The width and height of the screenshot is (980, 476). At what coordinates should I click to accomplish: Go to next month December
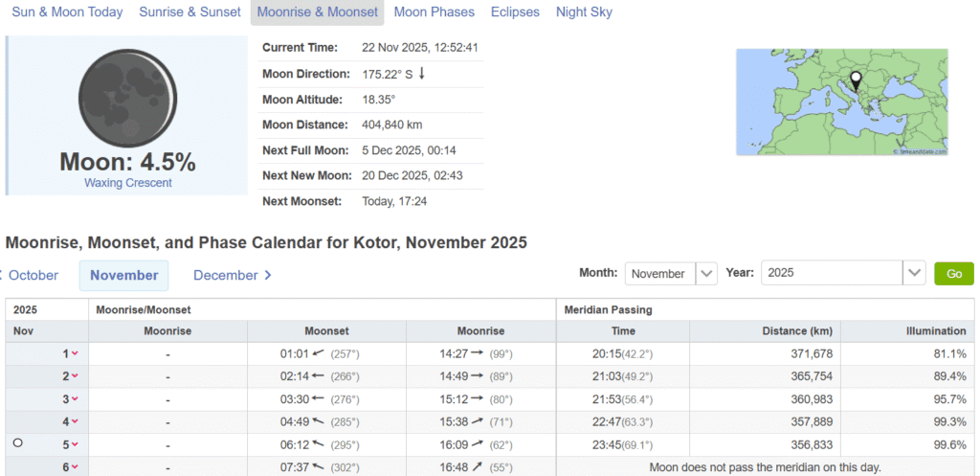pyautogui.click(x=233, y=275)
